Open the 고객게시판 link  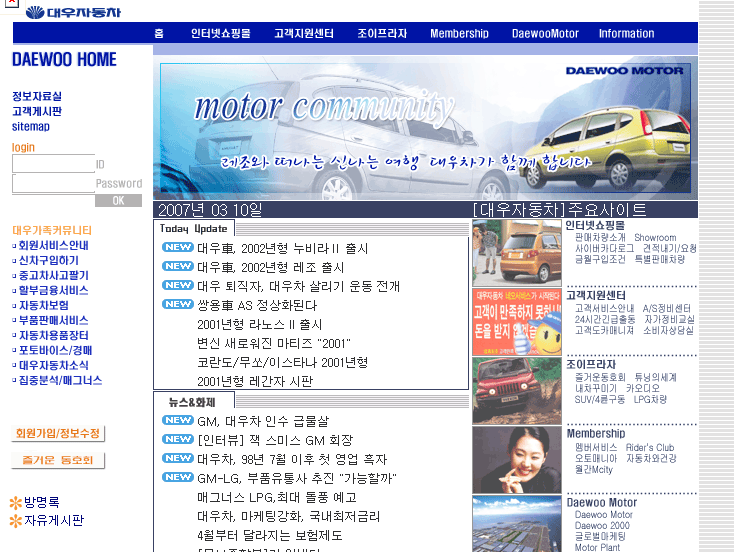point(37,111)
